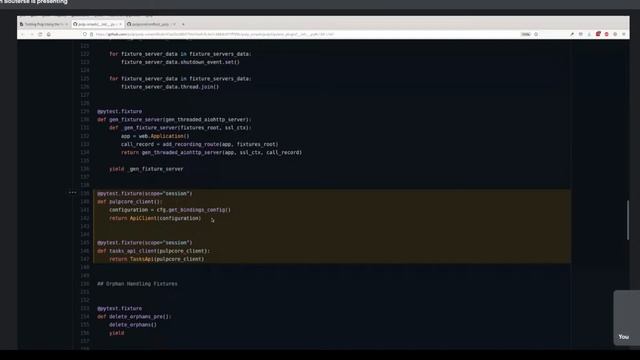Click the page vertical scrollbar thumb
This screenshot has height=360, width=640.
coord(628,220)
